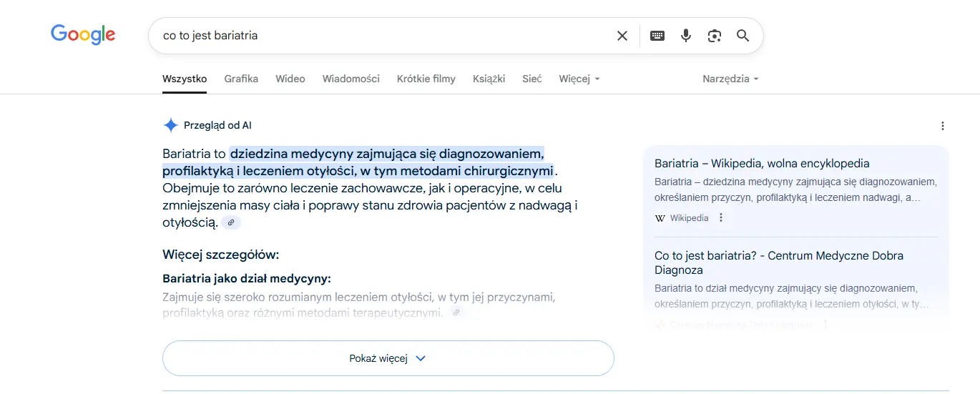Image resolution: width=980 pixels, height=394 pixels.
Task: Click Wikipedia snippet starting Bariatria – dziedzina
Action: tap(795, 189)
